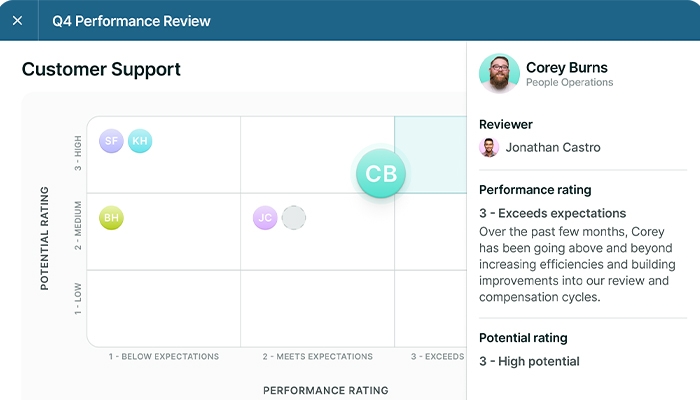Image resolution: width=700 pixels, height=400 pixels.
Task: Click the People Operations department label
Action: coord(569,83)
